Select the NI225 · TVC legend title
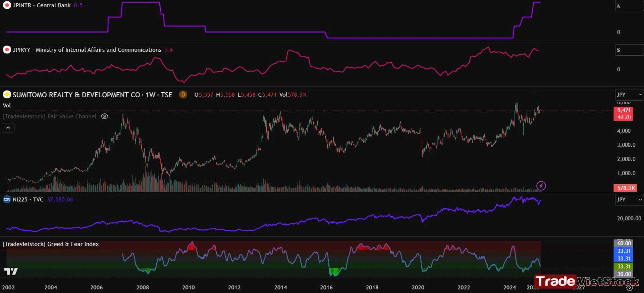The height and width of the screenshot is (293, 644). coord(28,199)
